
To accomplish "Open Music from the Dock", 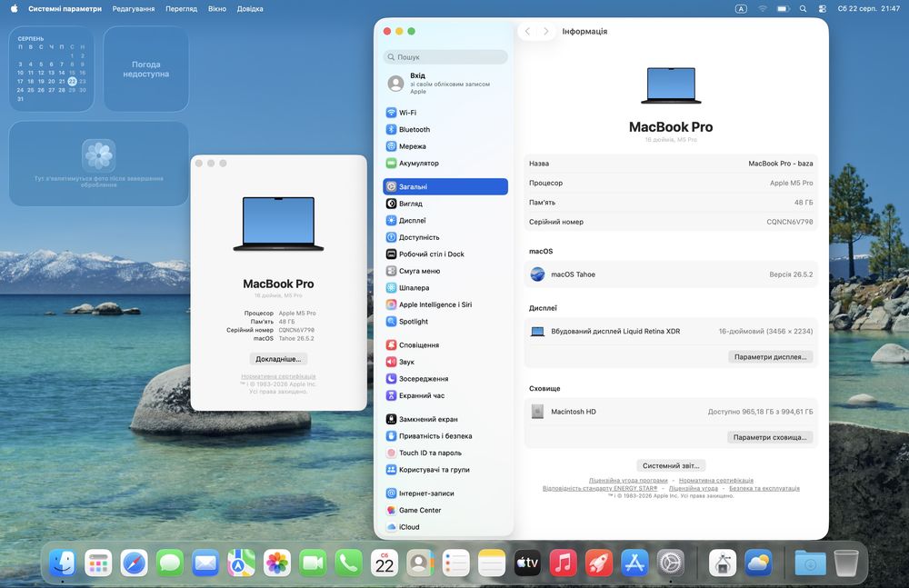I will pos(563,563).
